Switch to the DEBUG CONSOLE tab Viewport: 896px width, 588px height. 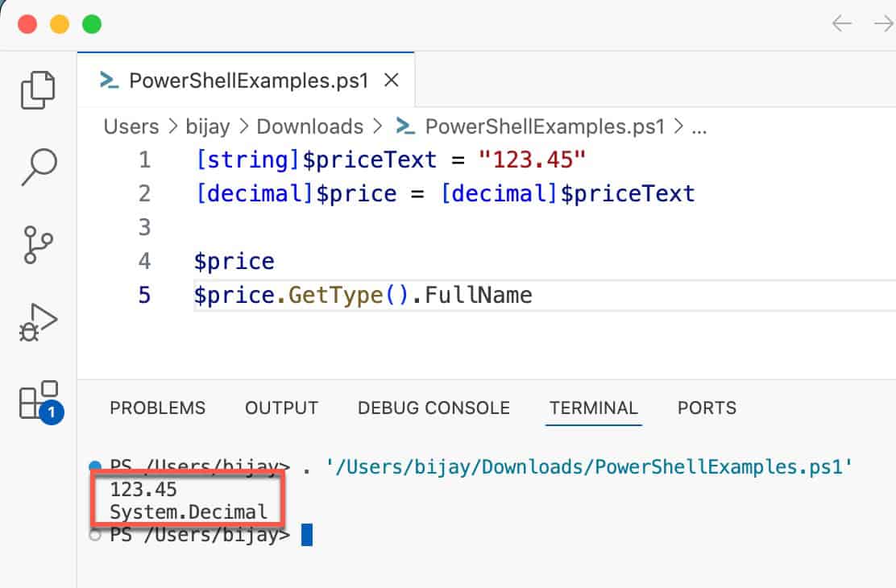[x=433, y=408]
